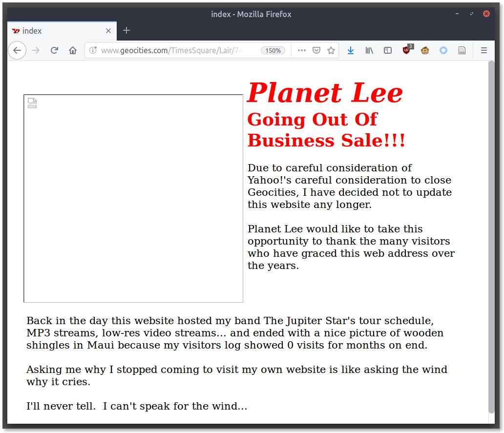Open the Downloads panel

[350, 50]
